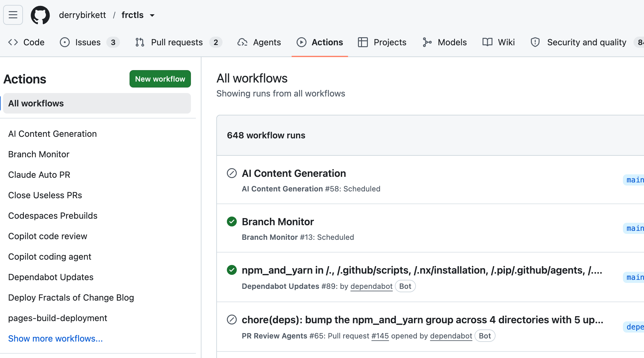
Task: Filter by AI Content Generation workflow in sidebar
Action: [x=52, y=134]
